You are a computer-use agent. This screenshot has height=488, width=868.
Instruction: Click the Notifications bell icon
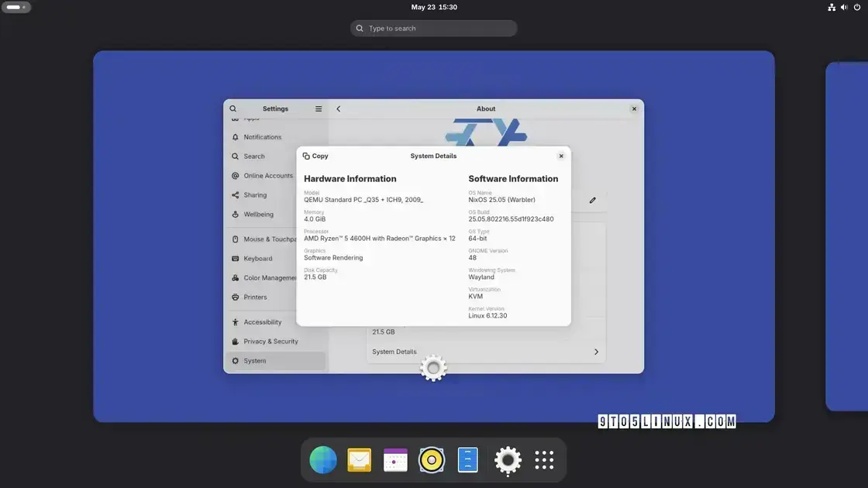[236, 137]
